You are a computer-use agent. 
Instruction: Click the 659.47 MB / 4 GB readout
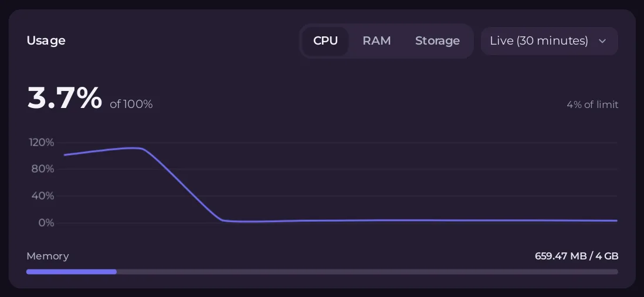pos(577,256)
